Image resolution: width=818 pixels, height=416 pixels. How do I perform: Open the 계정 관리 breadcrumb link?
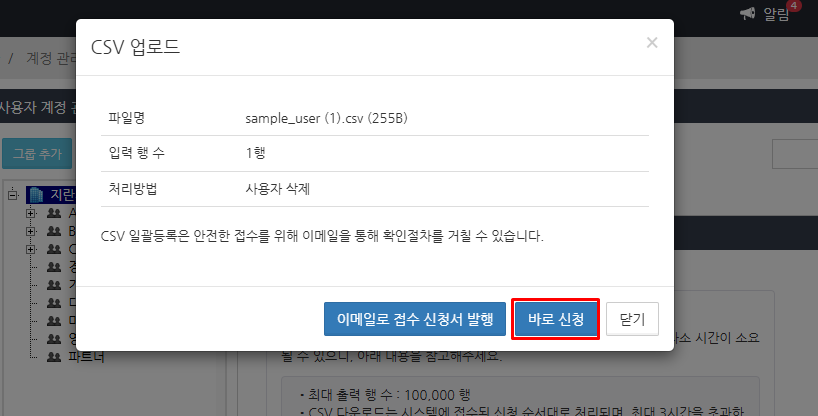pyautogui.click(x=50, y=59)
